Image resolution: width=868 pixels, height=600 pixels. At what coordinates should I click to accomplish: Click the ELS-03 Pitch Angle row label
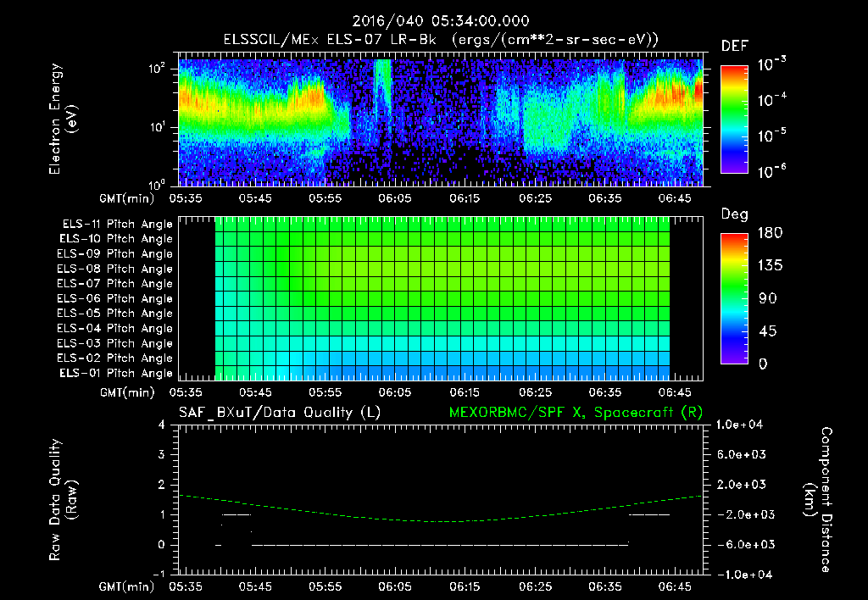[114, 343]
